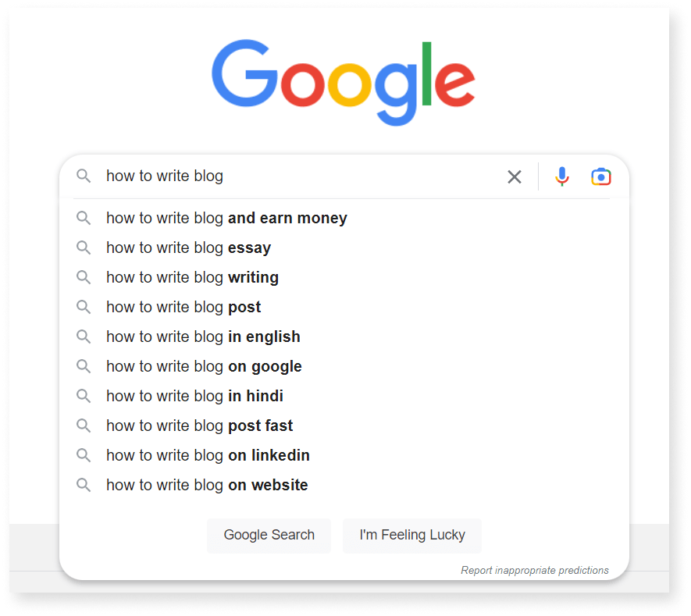
Task: Select suggestion 'how to write blog and earn money'
Action: [x=226, y=218]
